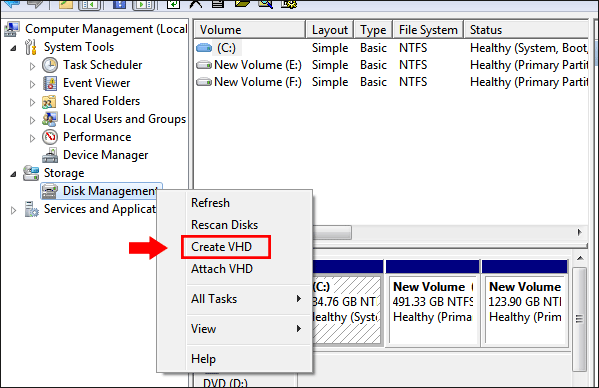The image size is (599, 388).
Task: Expand the Services and Applications node
Action: pos(13,210)
